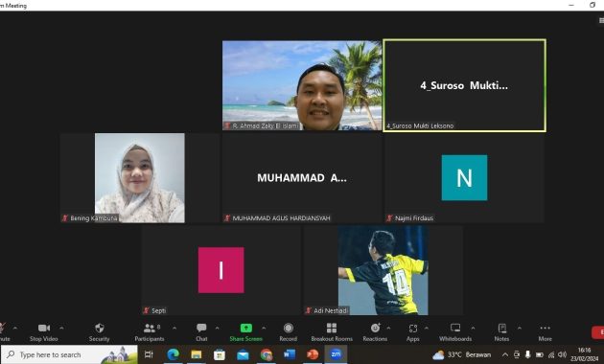Expand the arrow beside Reactions
The height and width of the screenshot is (364, 604).
pos(388,329)
